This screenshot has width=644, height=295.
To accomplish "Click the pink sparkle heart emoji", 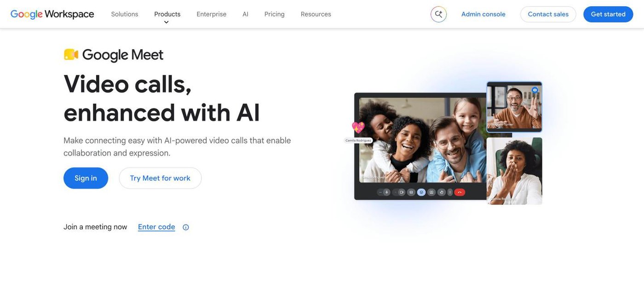I will (x=358, y=127).
